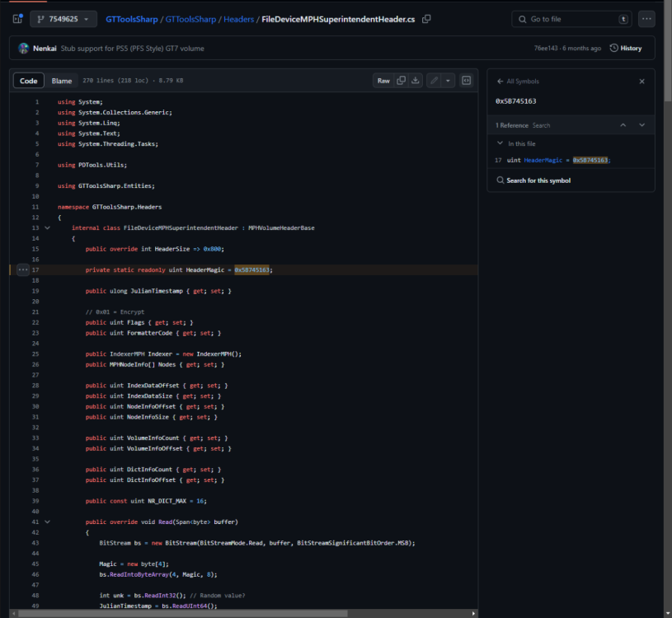Switch to the Blame view tab

(62, 81)
